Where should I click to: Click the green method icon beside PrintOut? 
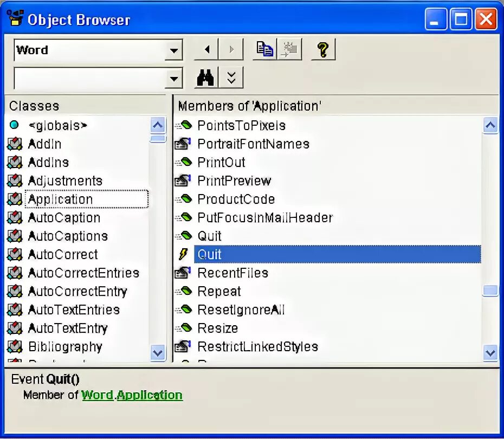(x=183, y=162)
